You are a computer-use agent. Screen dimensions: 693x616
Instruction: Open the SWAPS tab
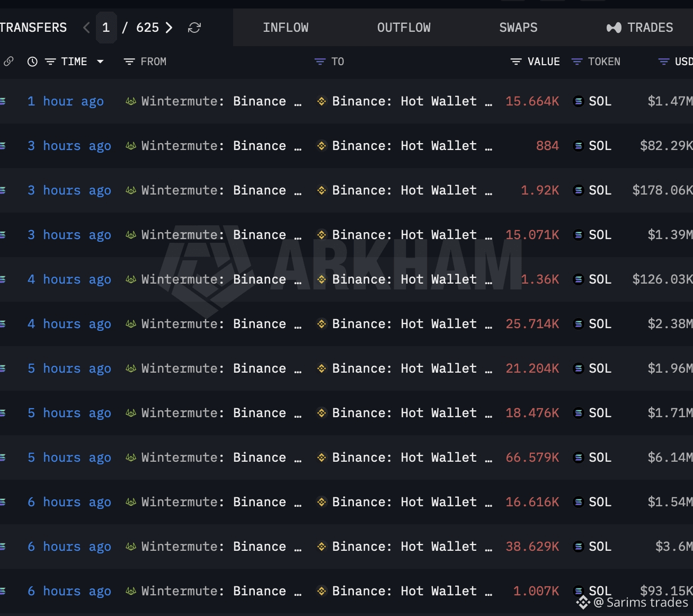(518, 28)
